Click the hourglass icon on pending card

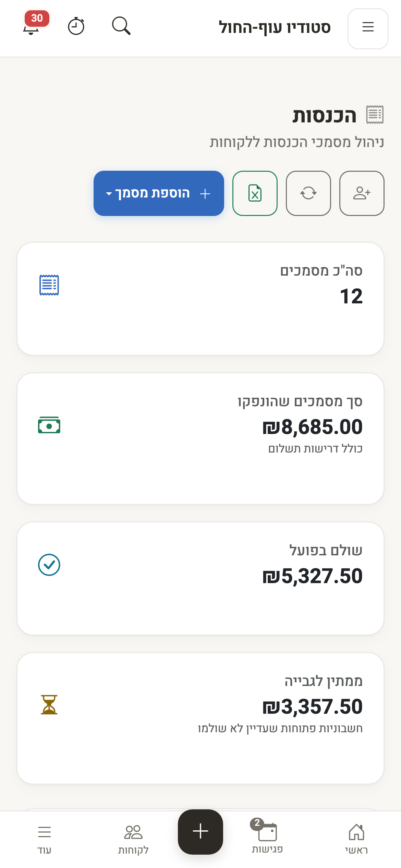(x=49, y=704)
